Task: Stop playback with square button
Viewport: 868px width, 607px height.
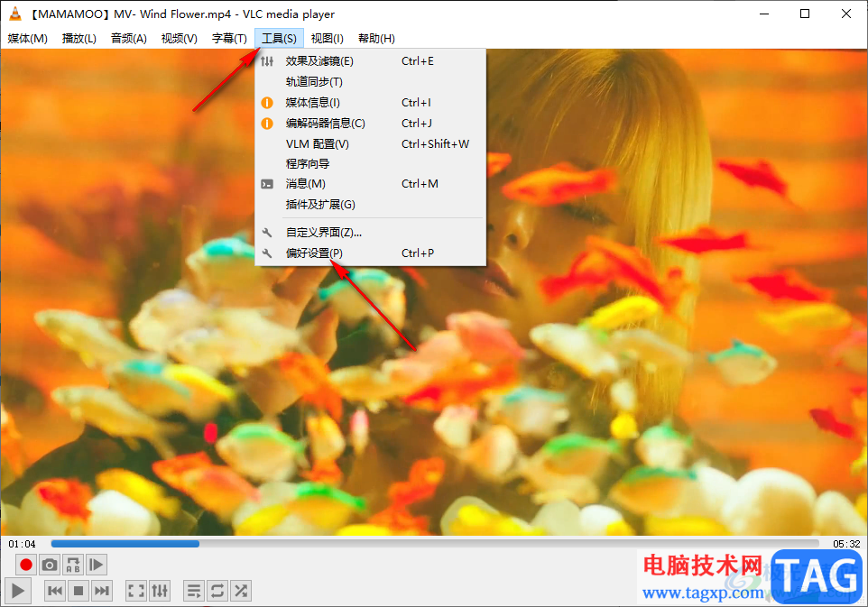Action: tap(78, 591)
